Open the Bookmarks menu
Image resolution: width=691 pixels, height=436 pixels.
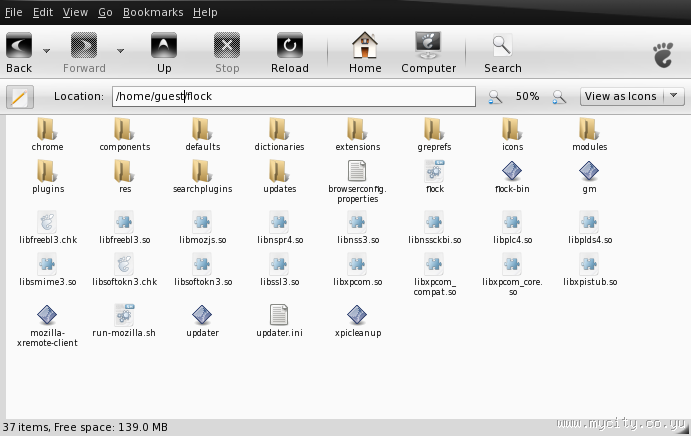click(153, 12)
